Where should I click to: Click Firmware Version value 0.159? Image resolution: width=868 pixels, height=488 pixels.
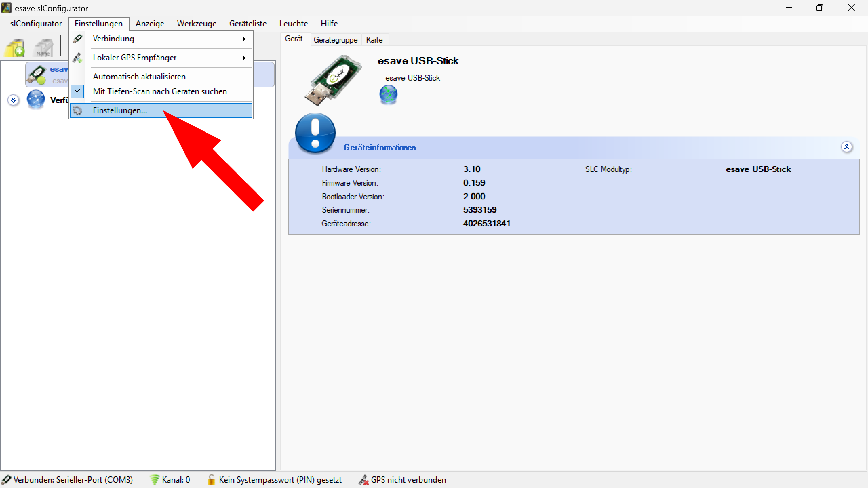coord(474,183)
